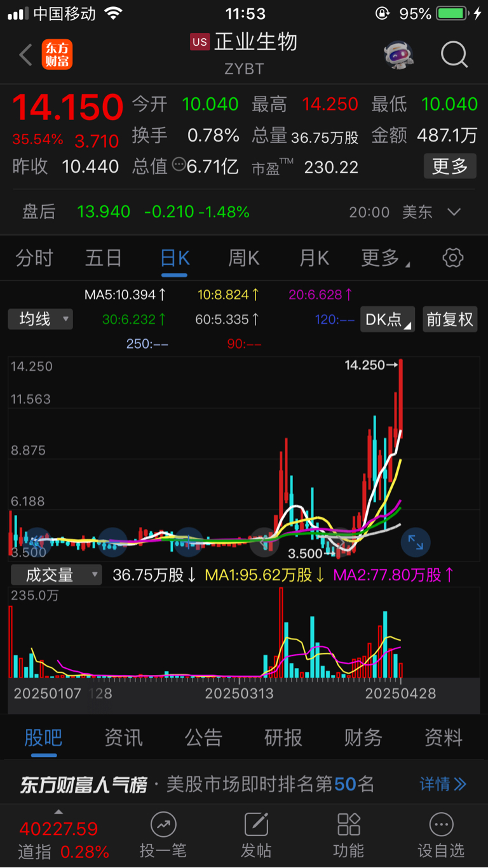Tap the 30:6.232 moving average value

pyautogui.click(x=134, y=319)
